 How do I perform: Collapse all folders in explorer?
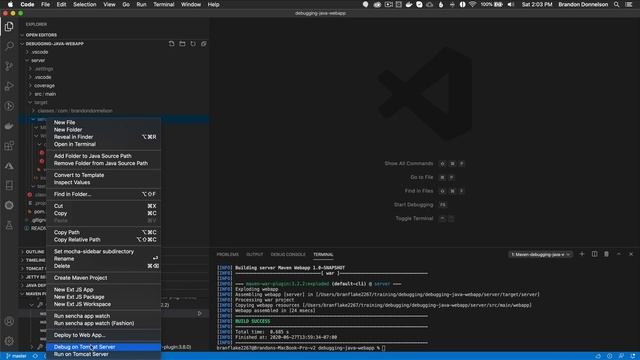pos(203,44)
